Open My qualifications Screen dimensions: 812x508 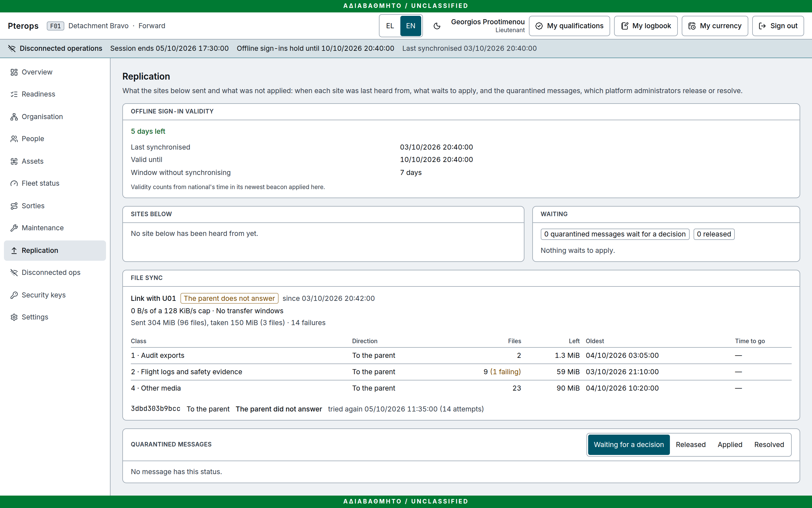pyautogui.click(x=570, y=26)
